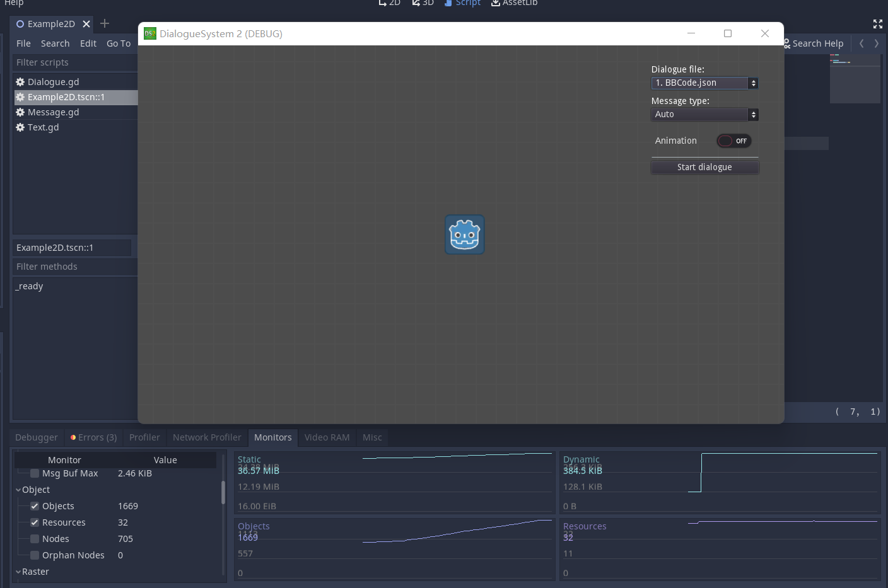888x588 pixels.
Task: Switch to the Misc tab
Action: [x=372, y=437]
